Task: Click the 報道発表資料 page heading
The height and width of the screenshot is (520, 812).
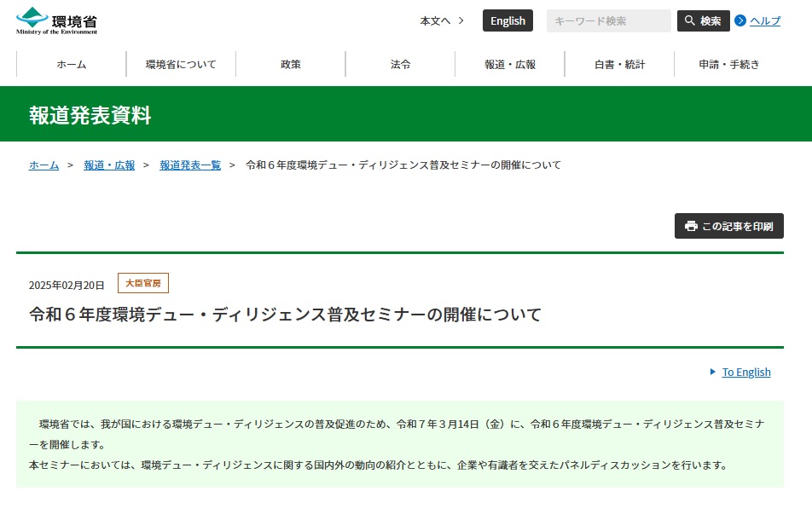Action: (90, 115)
